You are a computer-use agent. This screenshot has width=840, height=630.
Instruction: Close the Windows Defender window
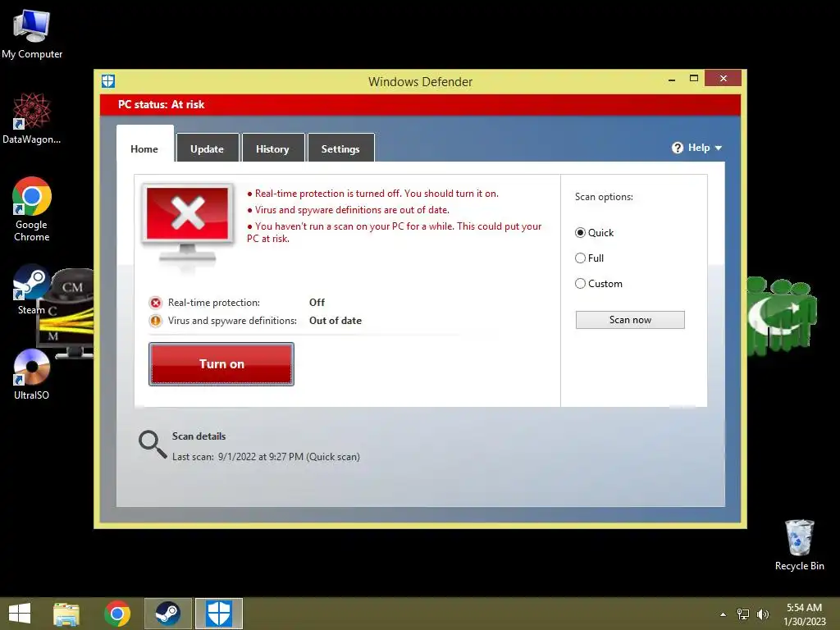[724, 79]
